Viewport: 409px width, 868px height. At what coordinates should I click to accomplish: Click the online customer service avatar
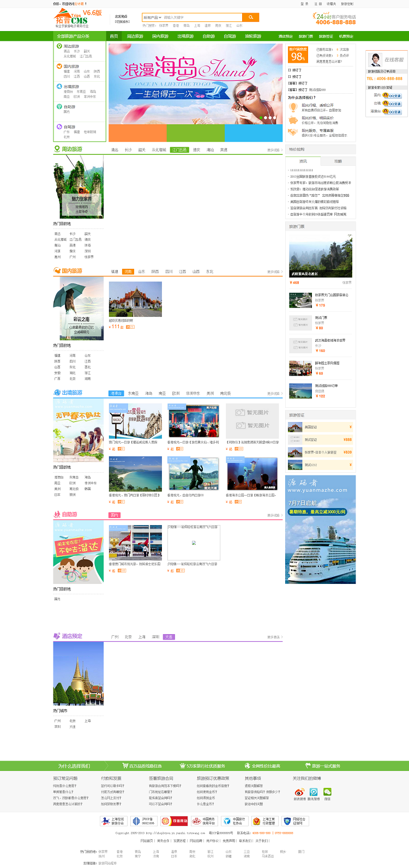coord(375,60)
